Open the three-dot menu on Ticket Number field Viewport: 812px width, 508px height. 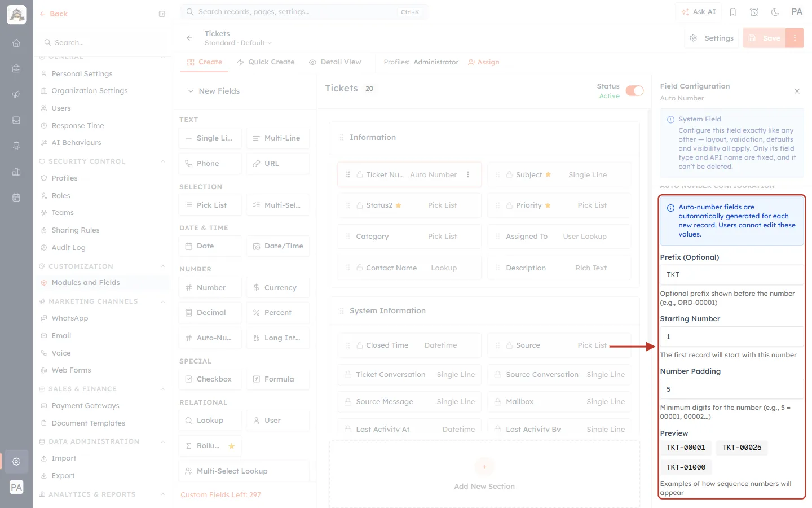tap(468, 175)
